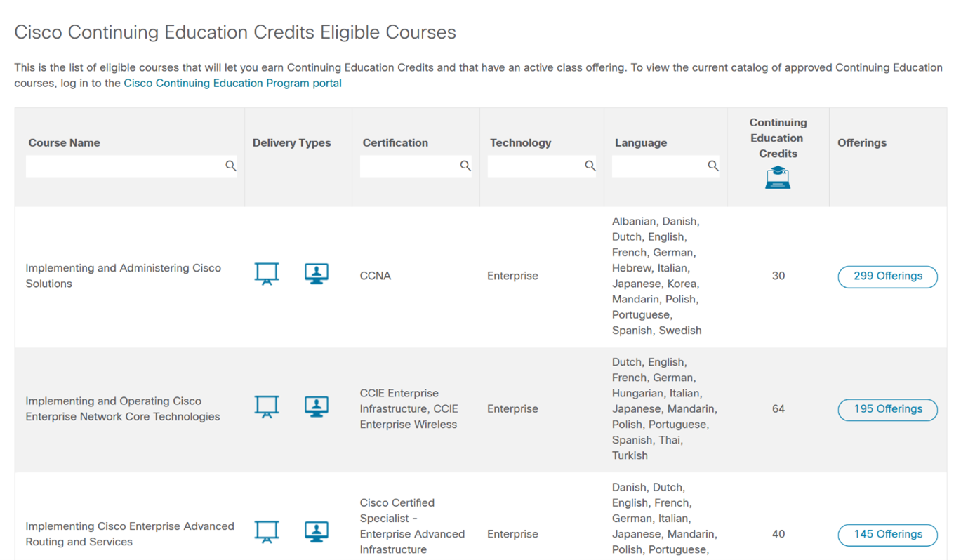This screenshot has height=560, width=968.
Task: Click inside the Language search field
Action: [x=656, y=166]
